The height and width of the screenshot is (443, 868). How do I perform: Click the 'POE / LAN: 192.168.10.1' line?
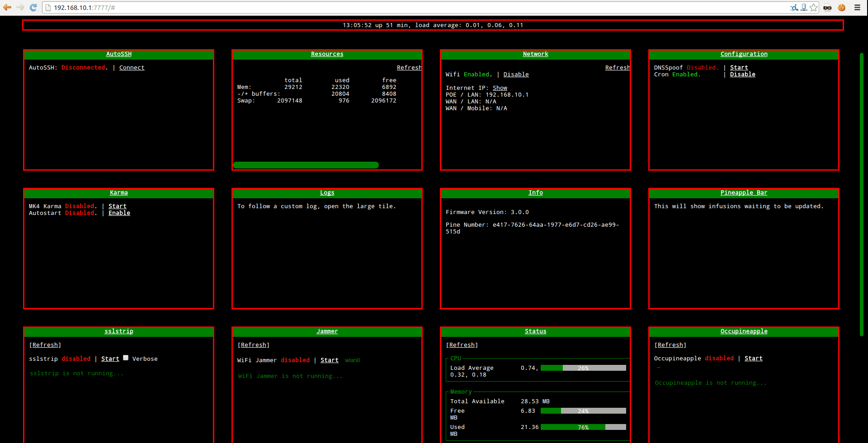[x=487, y=95]
